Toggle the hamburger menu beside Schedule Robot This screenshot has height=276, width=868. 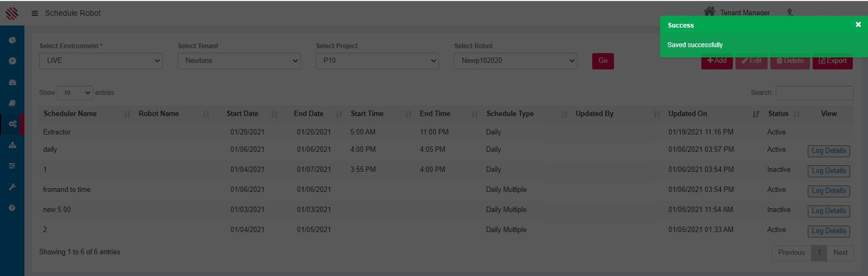tap(35, 13)
